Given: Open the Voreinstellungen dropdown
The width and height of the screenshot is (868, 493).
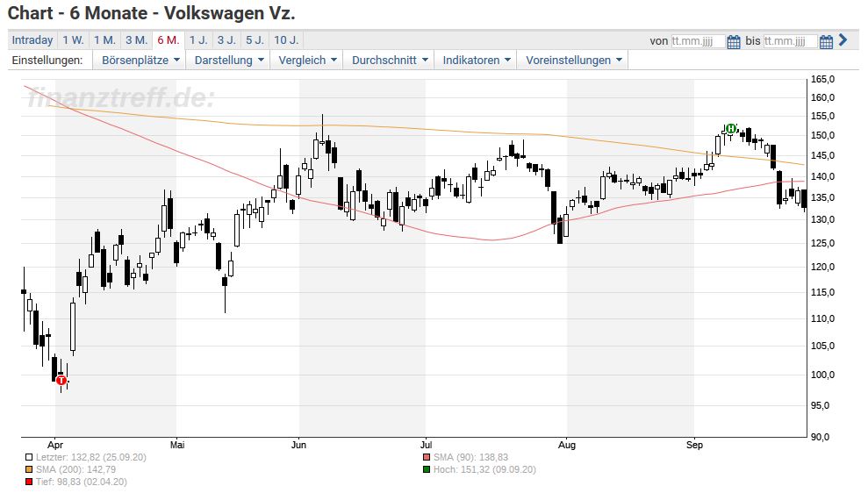Looking at the screenshot, I should point(573,61).
